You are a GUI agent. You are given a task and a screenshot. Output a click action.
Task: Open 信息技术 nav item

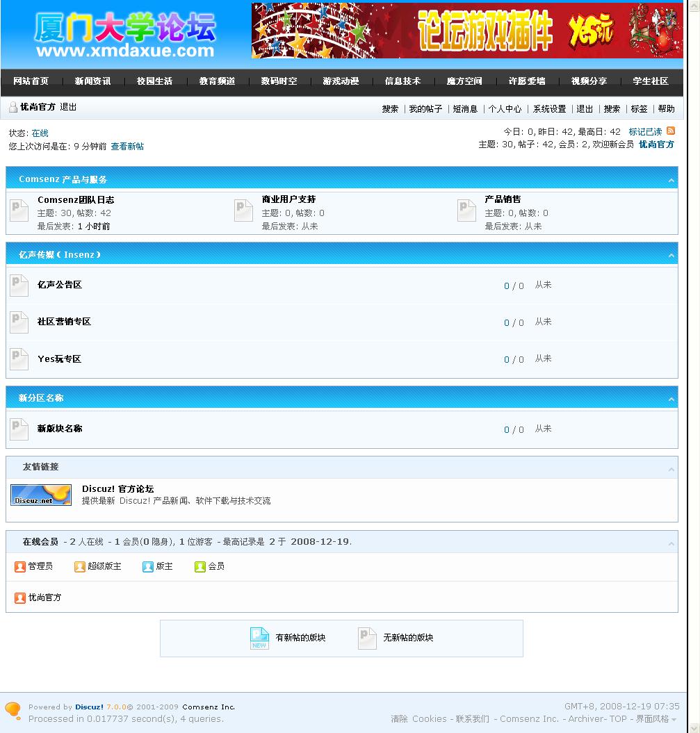coord(402,81)
